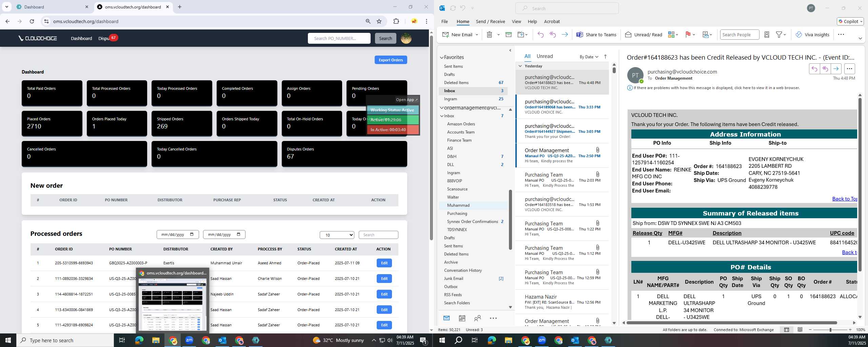Open the New Email dropdown arrow
Image resolution: width=868 pixels, height=347 pixels.
477,35
